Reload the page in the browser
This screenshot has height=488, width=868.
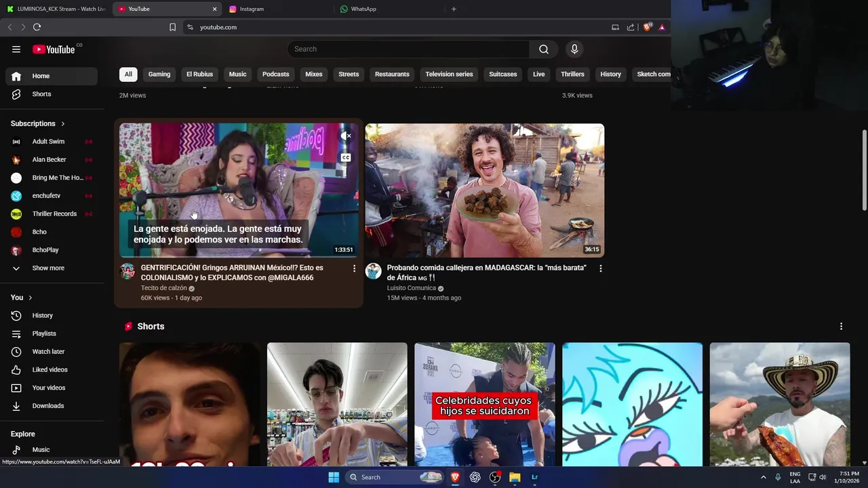[37, 27]
